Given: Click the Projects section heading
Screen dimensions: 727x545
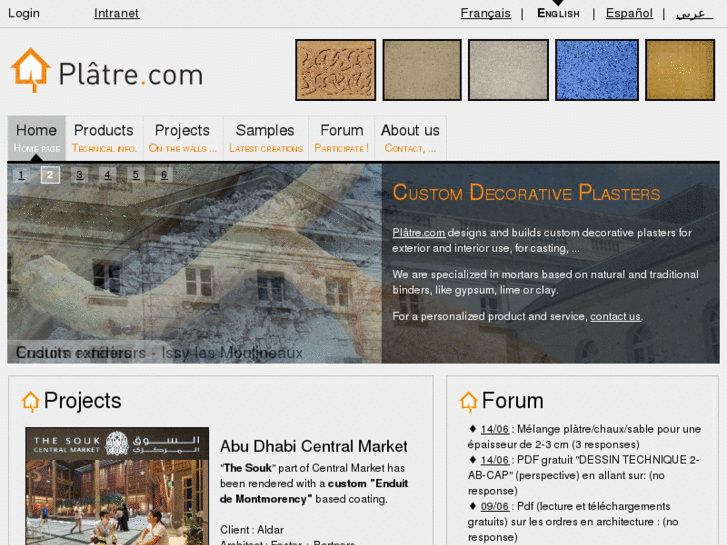Looking at the screenshot, I should (83, 401).
